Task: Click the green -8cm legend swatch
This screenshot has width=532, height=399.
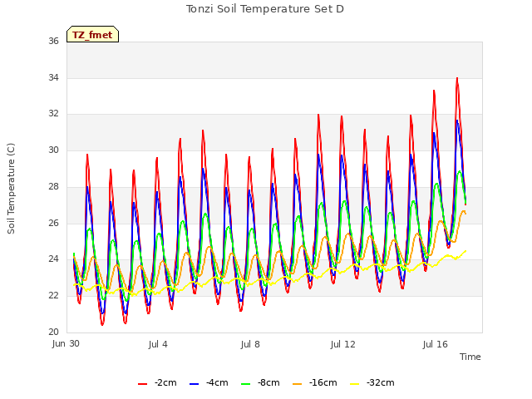Action: click(245, 384)
